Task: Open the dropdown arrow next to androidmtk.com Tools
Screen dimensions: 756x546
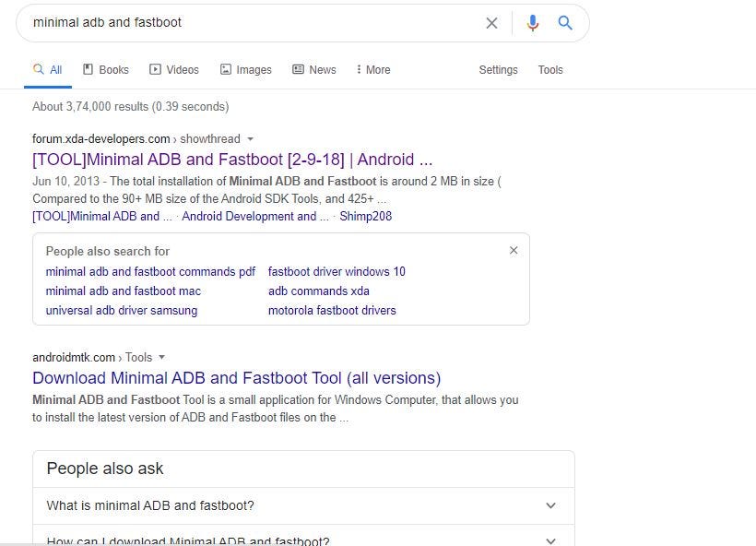Action: pyautogui.click(x=162, y=358)
